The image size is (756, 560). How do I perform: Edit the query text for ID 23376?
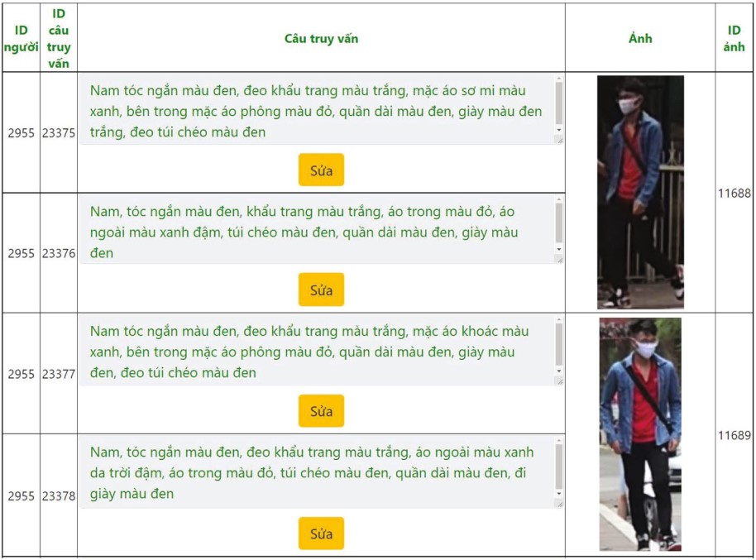coord(321,231)
